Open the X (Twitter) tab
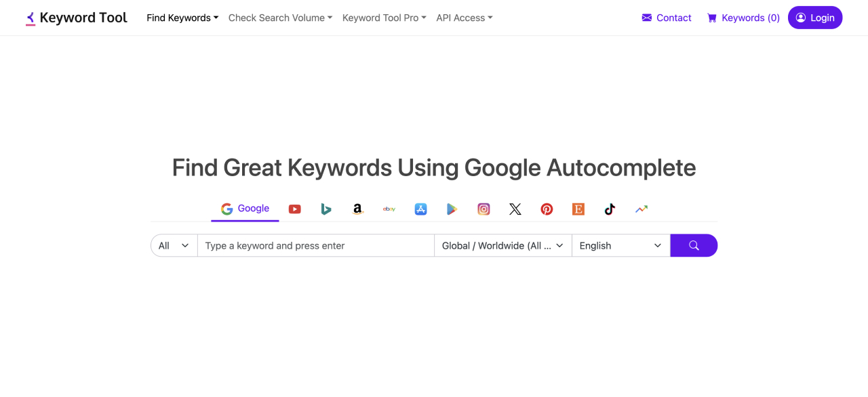 coord(515,209)
